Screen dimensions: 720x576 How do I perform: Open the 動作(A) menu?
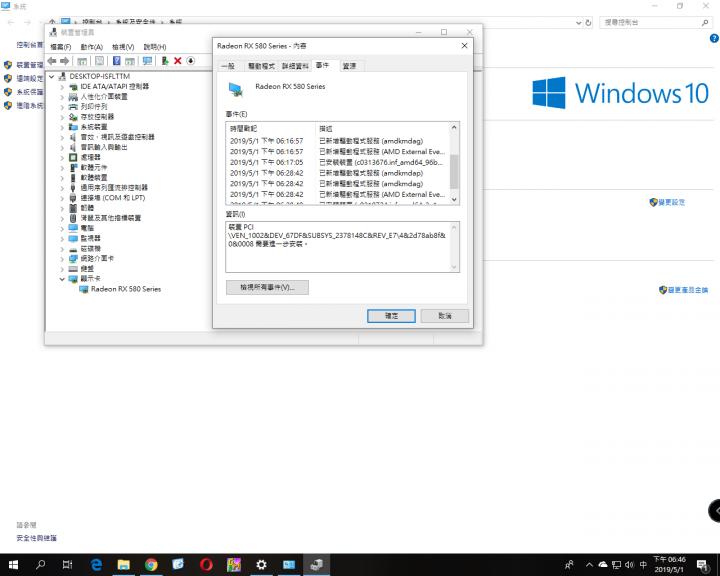[x=91, y=47]
